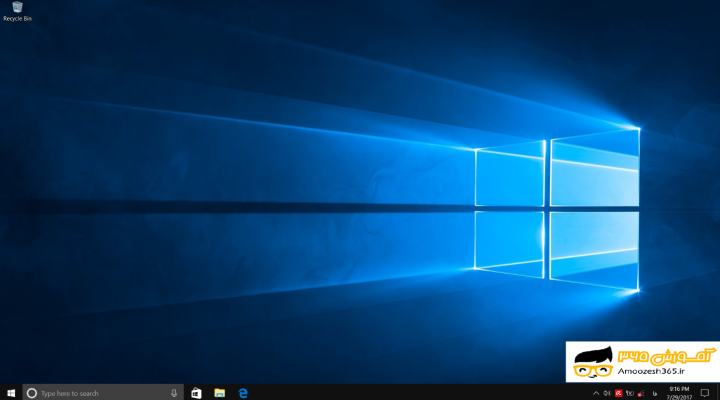Open the Windows Start menu
The height and width of the screenshot is (400, 720).
coord(11,393)
